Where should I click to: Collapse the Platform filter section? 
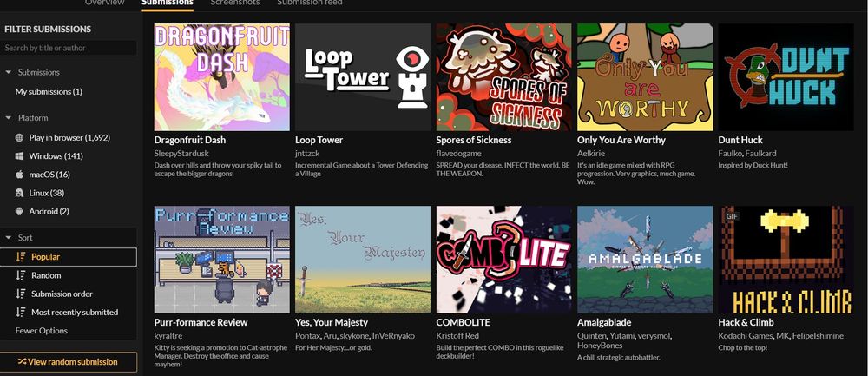(9, 118)
